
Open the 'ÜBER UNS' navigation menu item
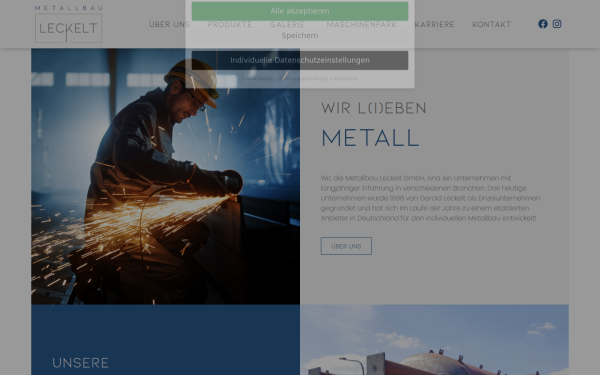coord(170,24)
